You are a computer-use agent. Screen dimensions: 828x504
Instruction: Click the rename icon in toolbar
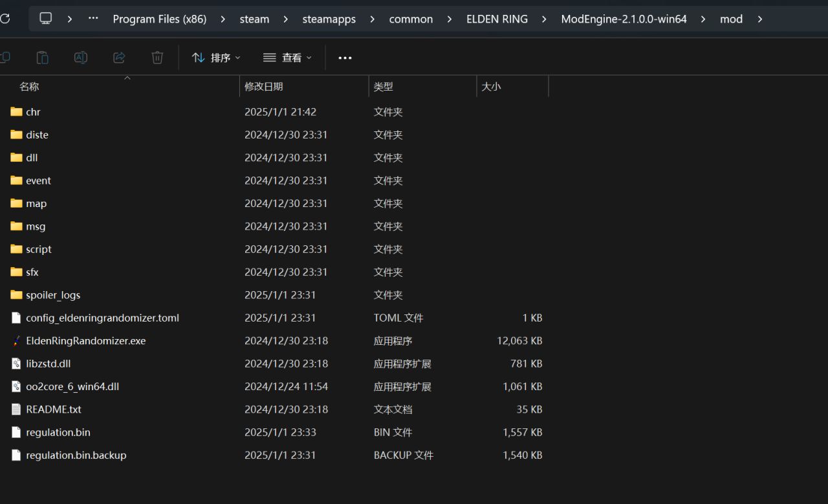[x=81, y=58]
